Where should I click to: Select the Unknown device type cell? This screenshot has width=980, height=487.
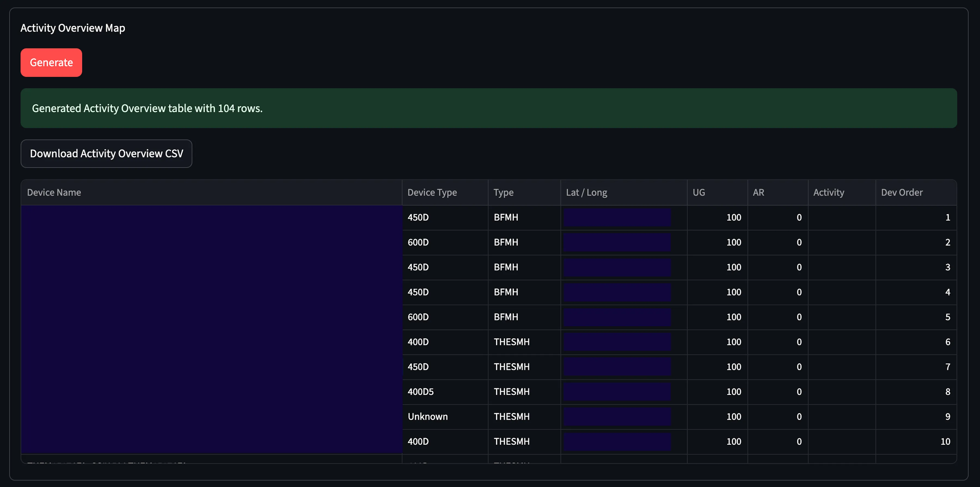click(x=428, y=416)
